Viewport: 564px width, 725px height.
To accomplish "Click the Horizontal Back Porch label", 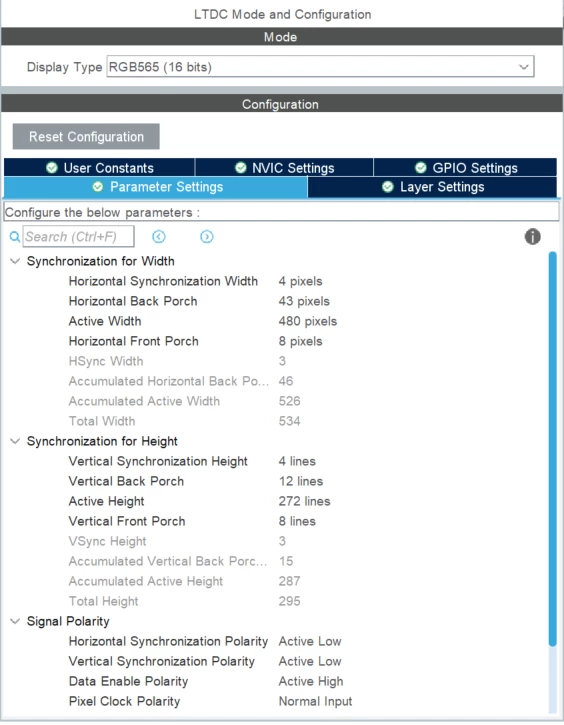I will pyautogui.click(x=133, y=301).
